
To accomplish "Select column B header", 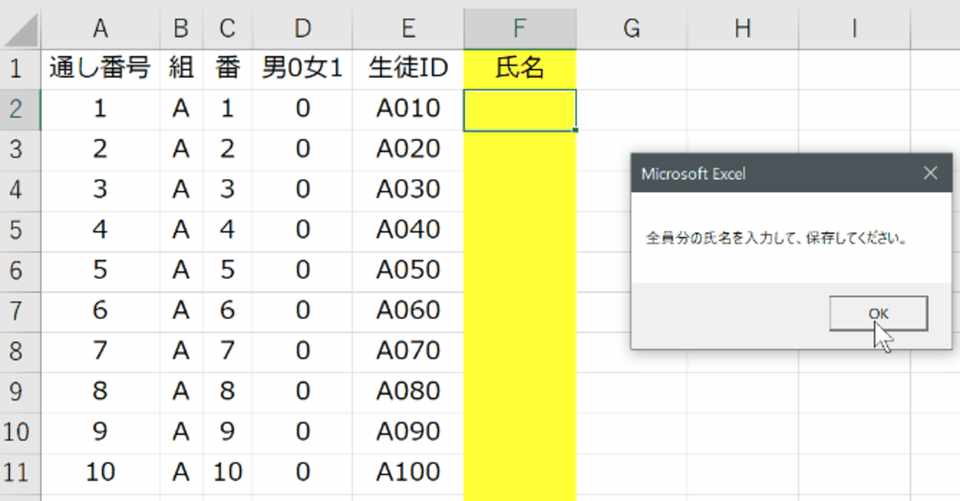I will point(181,29).
